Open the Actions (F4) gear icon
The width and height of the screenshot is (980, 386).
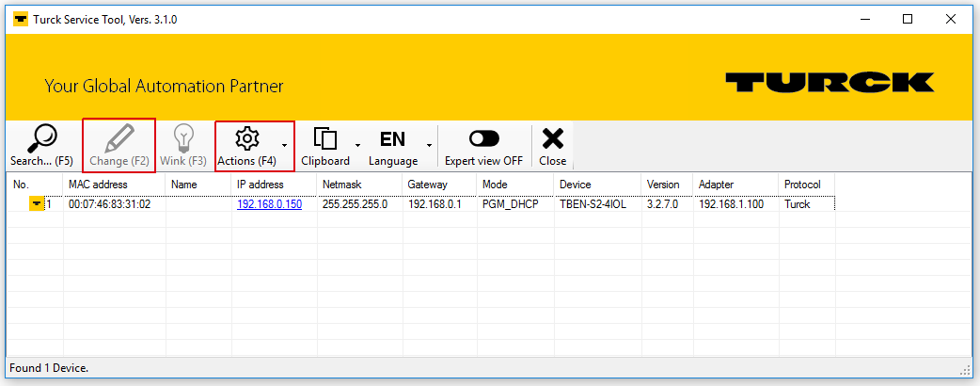[x=246, y=138]
